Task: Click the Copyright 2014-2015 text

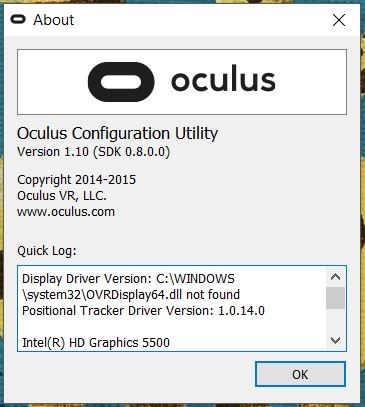Action: point(77,180)
